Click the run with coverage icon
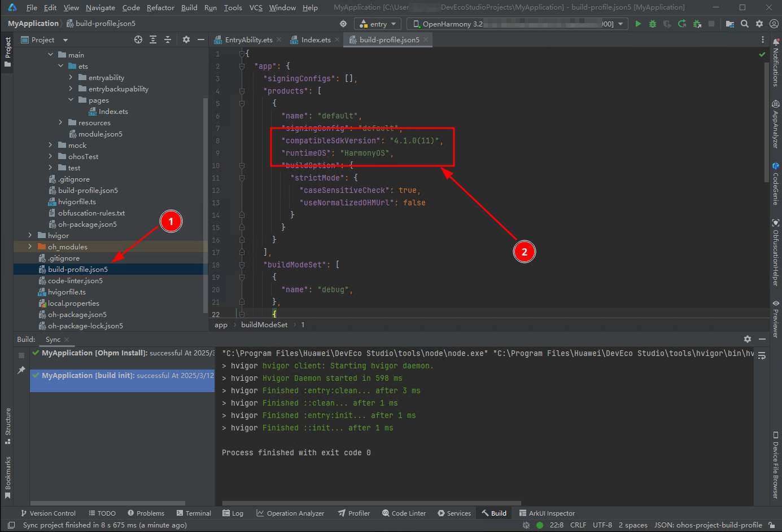782x532 pixels. point(667,24)
